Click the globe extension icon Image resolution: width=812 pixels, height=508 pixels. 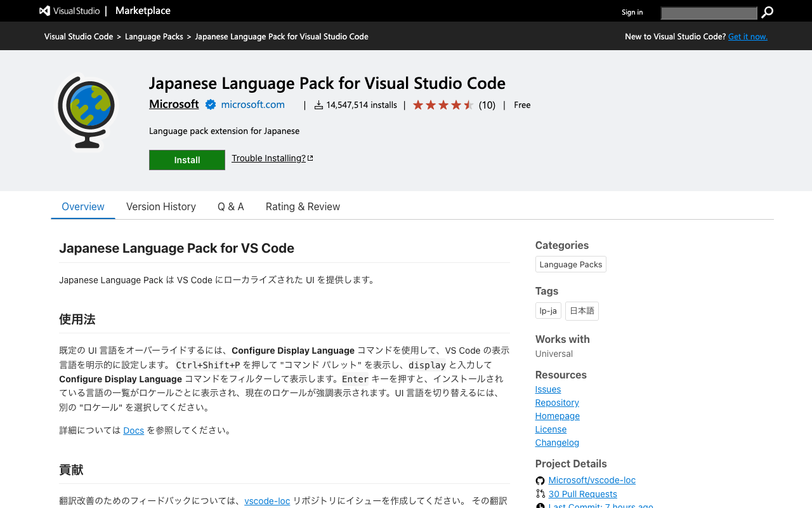pyautogui.click(x=86, y=112)
